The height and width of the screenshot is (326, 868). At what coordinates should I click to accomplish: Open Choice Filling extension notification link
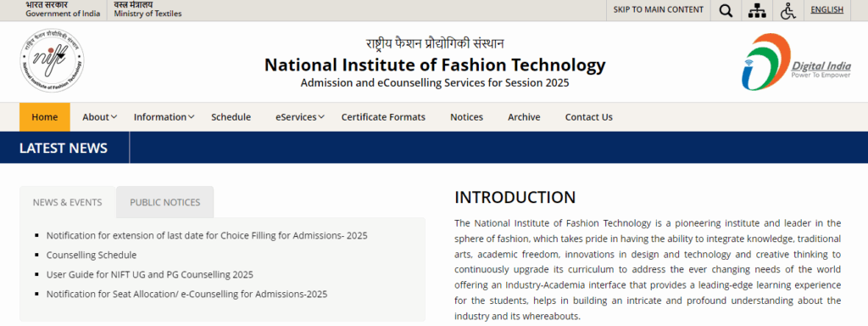point(207,236)
